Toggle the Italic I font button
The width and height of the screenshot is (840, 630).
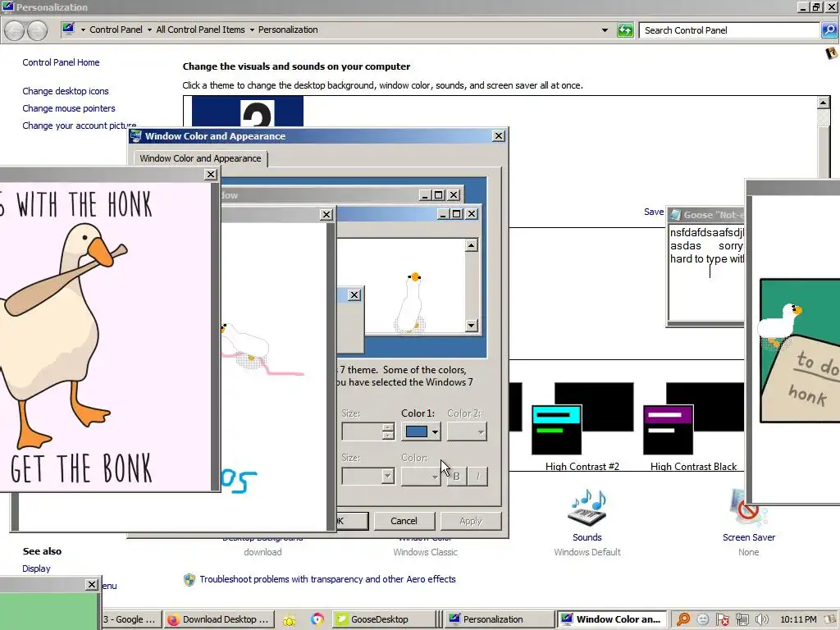478,477
